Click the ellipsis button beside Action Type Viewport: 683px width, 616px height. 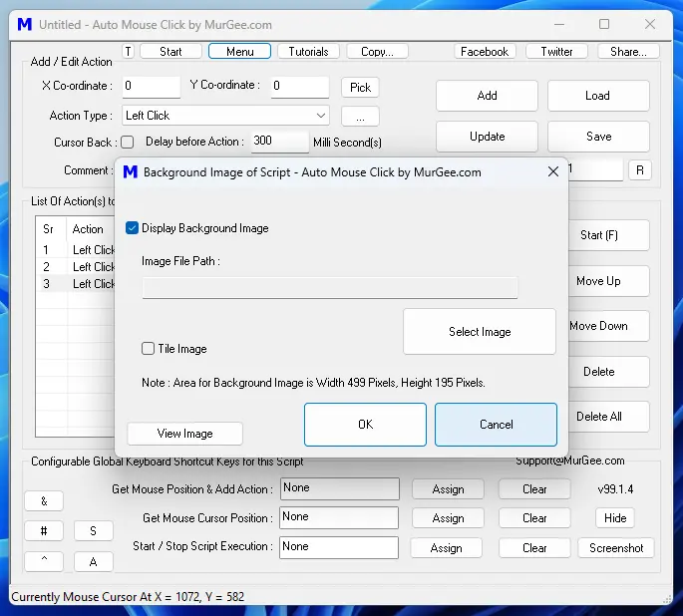pos(360,117)
